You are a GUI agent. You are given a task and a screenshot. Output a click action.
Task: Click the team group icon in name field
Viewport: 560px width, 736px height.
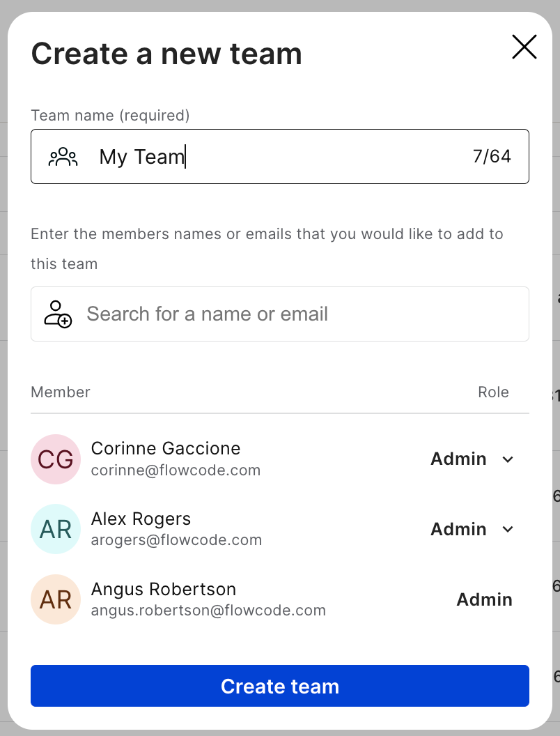click(63, 157)
